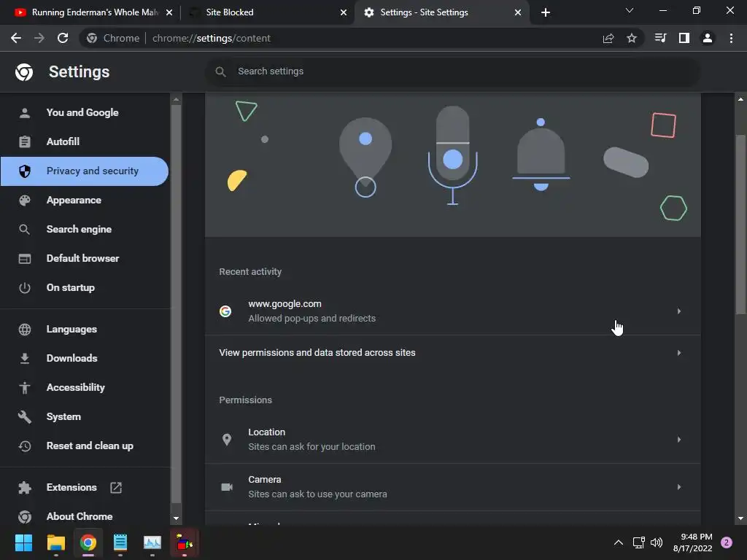This screenshot has height=560, width=747.
Task: Click the wrench icon beside System
Action: click(25, 416)
